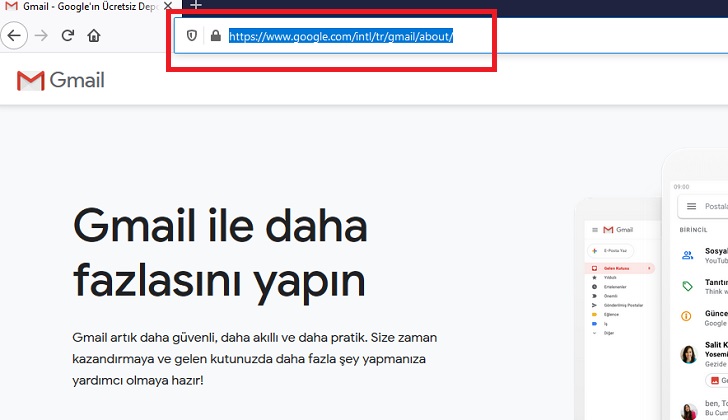728x420 pixels.
Task: Click the orange updates info icon
Action: point(686,316)
